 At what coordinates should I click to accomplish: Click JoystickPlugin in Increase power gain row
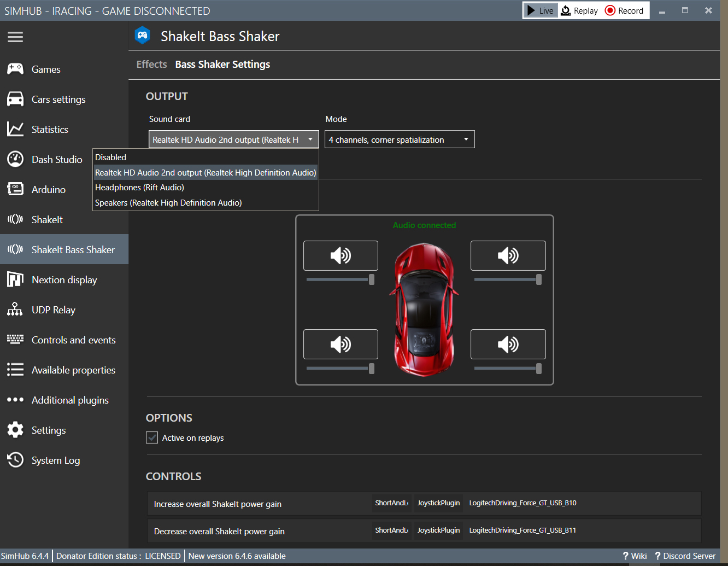[x=438, y=503]
